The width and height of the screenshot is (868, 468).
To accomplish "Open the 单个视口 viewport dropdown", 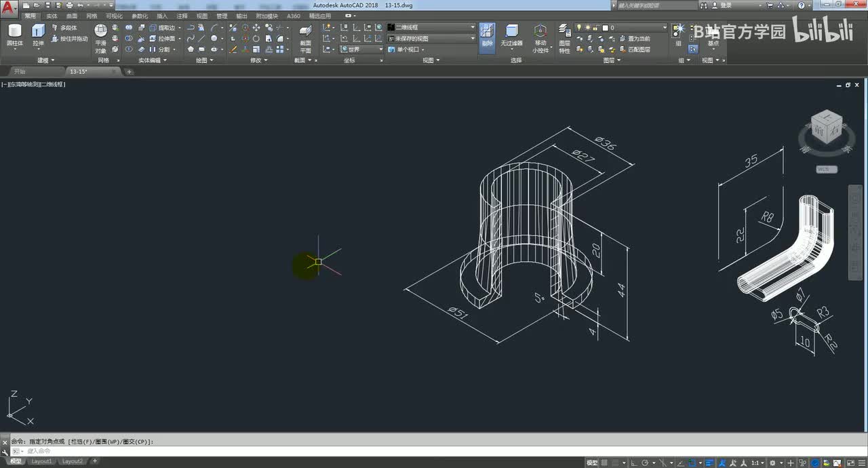I will click(x=407, y=50).
